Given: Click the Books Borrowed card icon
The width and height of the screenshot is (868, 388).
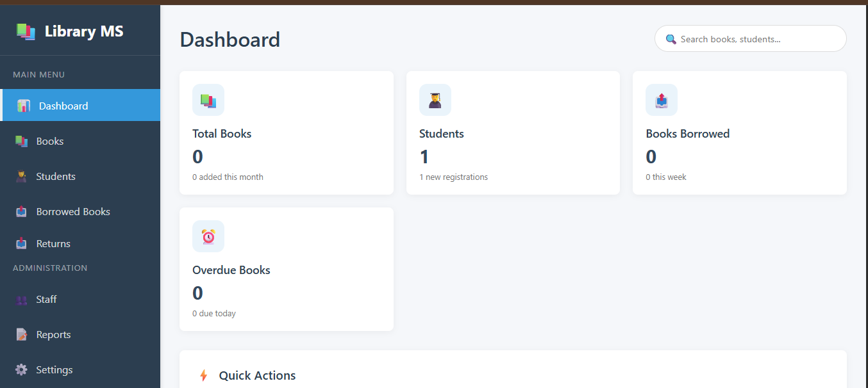Looking at the screenshot, I should [662, 100].
